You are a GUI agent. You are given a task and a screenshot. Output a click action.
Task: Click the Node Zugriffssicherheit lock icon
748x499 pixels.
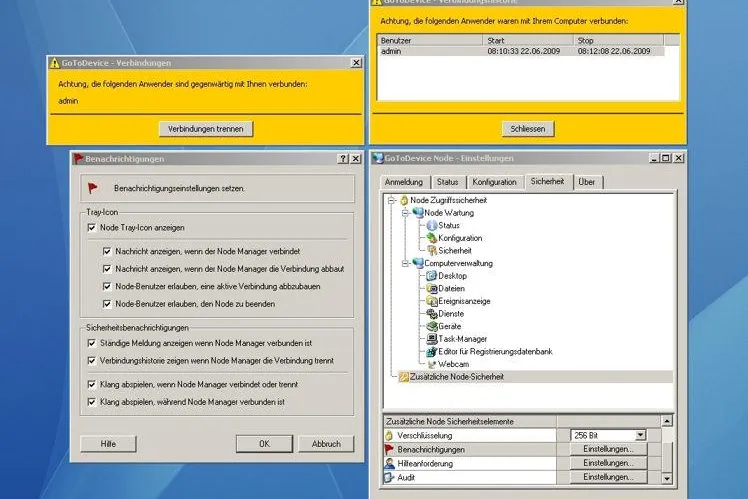point(404,200)
